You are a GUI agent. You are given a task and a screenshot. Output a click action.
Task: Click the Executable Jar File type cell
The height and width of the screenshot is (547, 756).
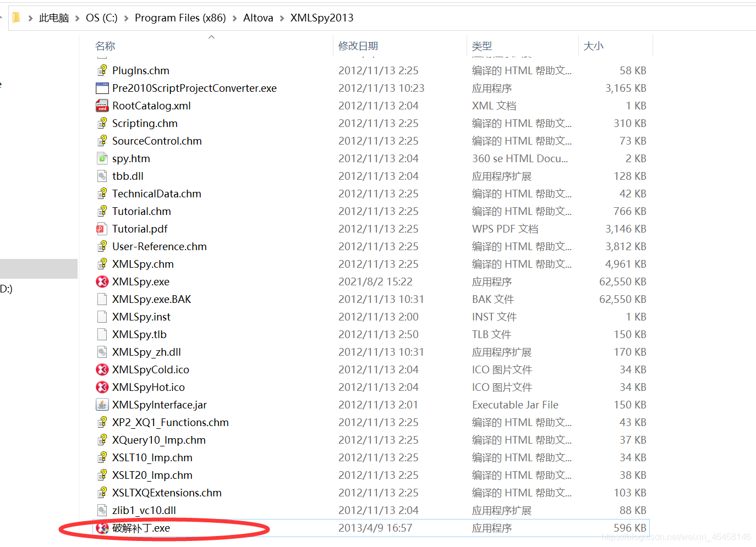515,405
